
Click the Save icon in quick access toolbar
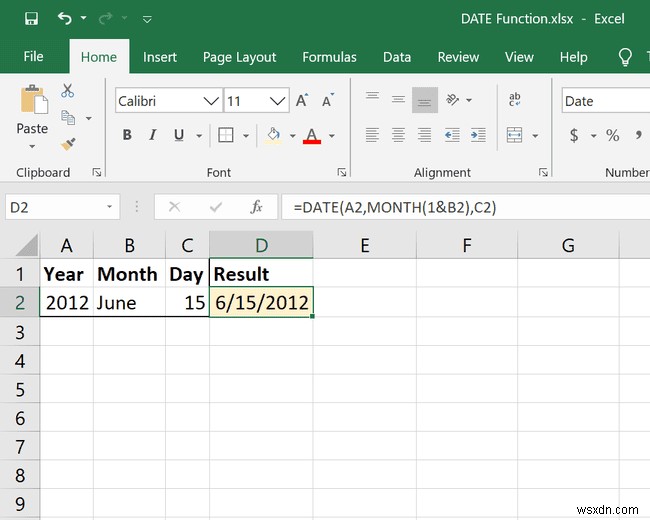31,18
